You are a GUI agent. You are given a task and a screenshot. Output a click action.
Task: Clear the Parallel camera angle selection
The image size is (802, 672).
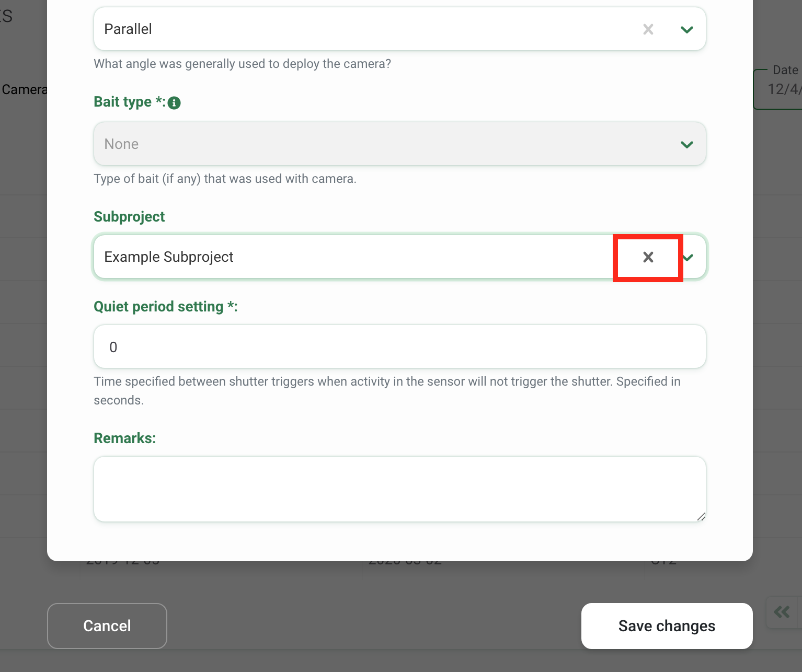click(648, 29)
